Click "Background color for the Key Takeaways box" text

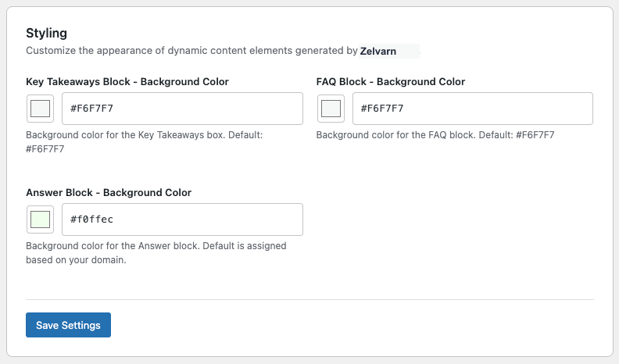[126, 135]
